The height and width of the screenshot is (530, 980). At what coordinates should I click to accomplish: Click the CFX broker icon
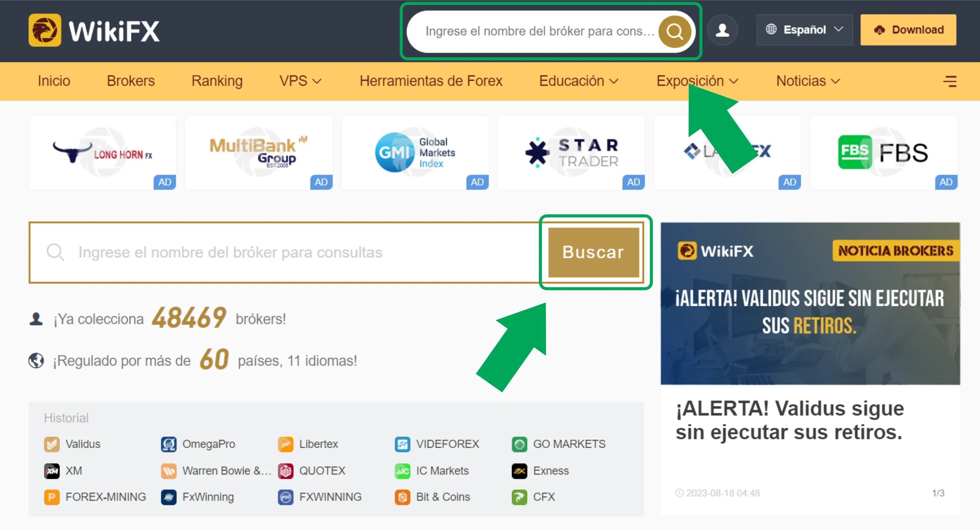[519, 497]
